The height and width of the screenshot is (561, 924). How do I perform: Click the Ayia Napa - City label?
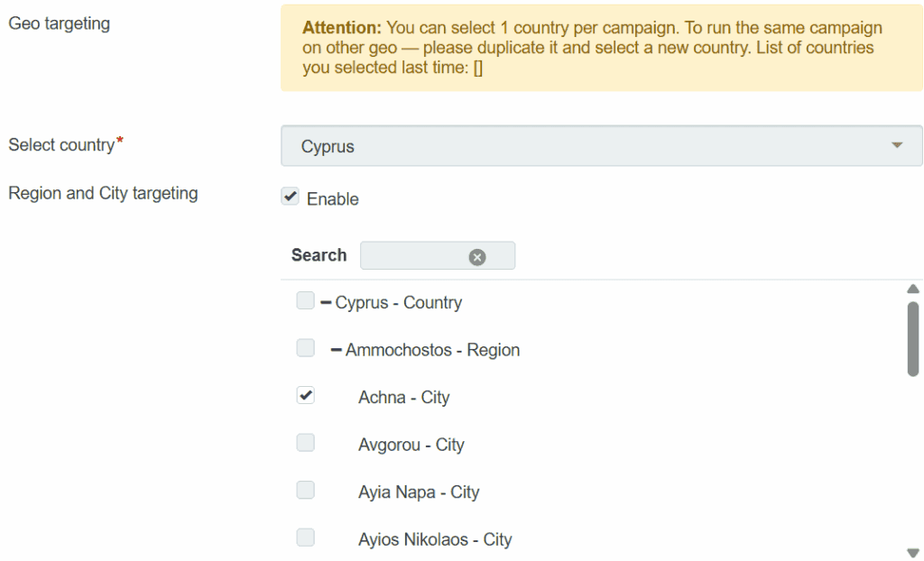click(x=419, y=492)
